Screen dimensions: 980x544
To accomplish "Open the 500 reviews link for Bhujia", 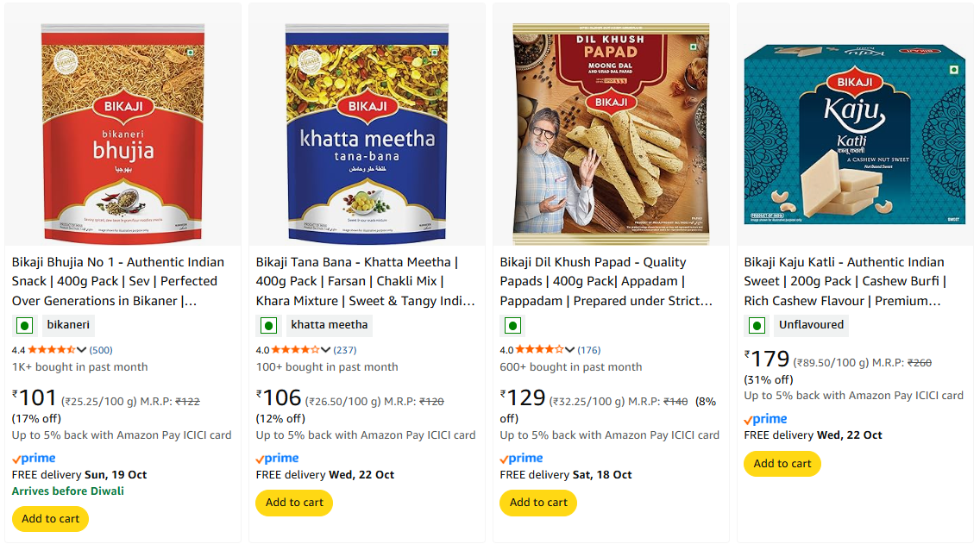I will click(101, 350).
